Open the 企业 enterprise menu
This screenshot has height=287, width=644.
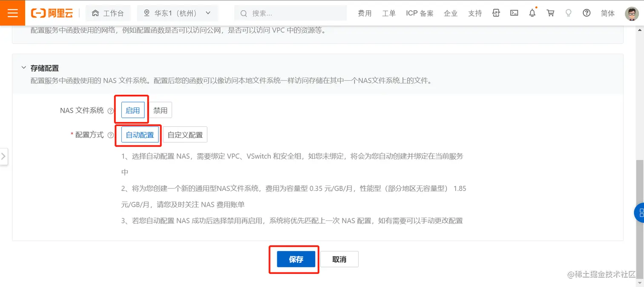tap(451, 13)
